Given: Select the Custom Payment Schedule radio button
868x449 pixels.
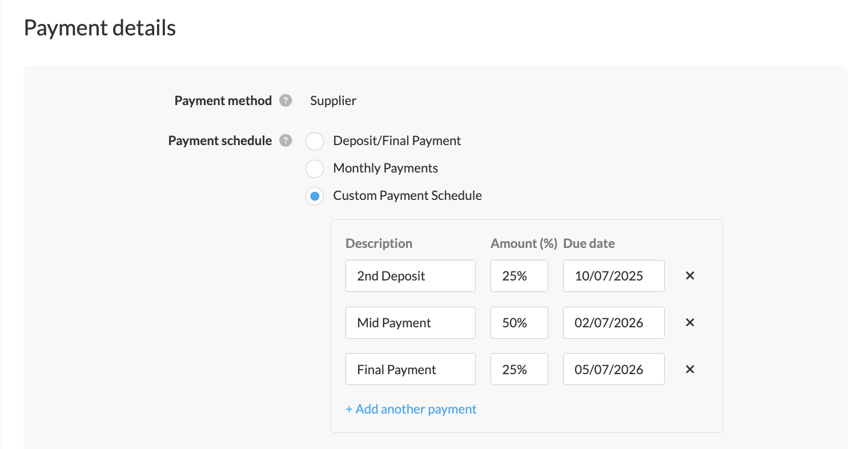Looking at the screenshot, I should (x=315, y=196).
